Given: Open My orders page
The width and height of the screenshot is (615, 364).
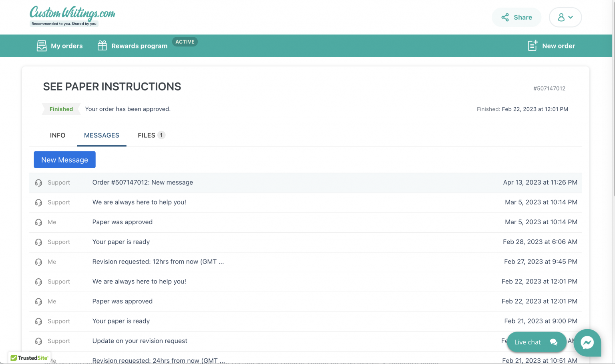Looking at the screenshot, I should 60,46.
